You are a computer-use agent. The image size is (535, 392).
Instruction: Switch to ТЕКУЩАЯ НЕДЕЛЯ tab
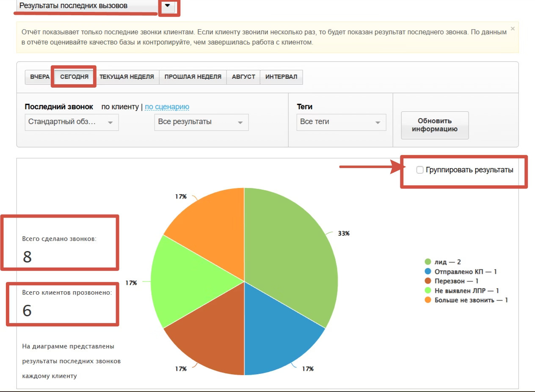127,77
